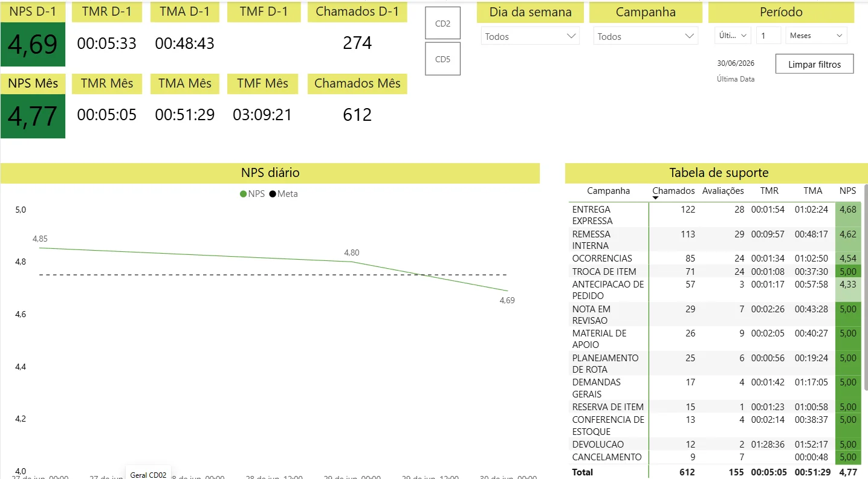Sort table by the Campanha column header
This screenshot has height=479, width=868.
[x=608, y=191]
